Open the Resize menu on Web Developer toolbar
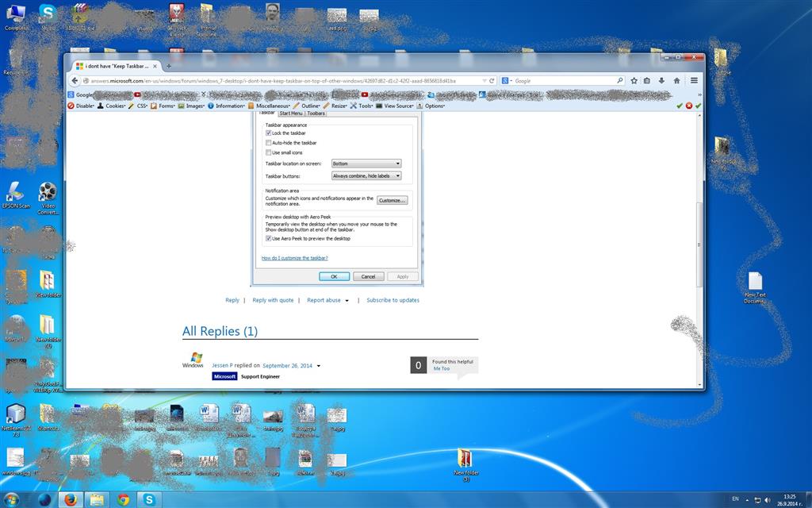812x508 pixels. 335,106
